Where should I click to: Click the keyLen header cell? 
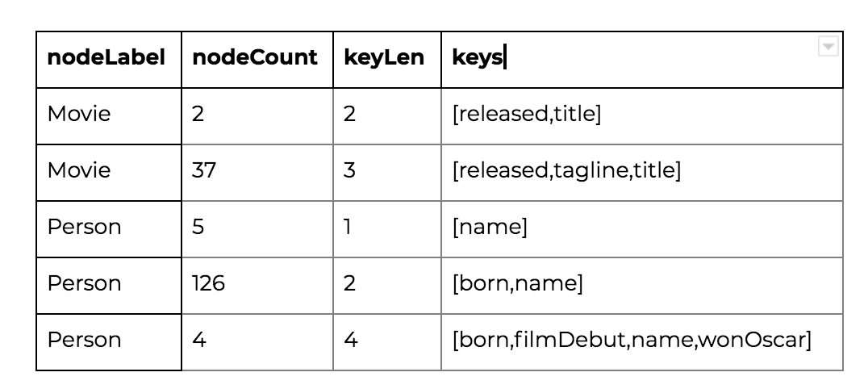[387, 60]
